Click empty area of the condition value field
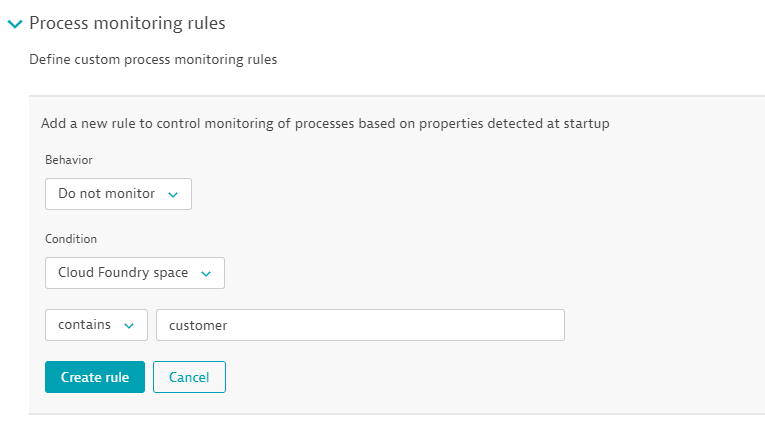This screenshot has height=425, width=765. (x=395, y=325)
